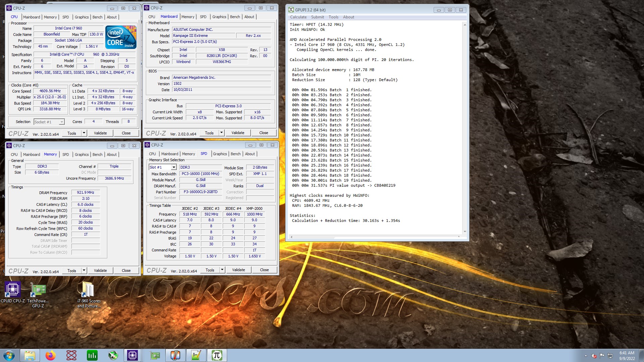The height and width of the screenshot is (362, 644).
Task: Open the i7-960 Scores and Pictures folder
Action: (x=89, y=294)
